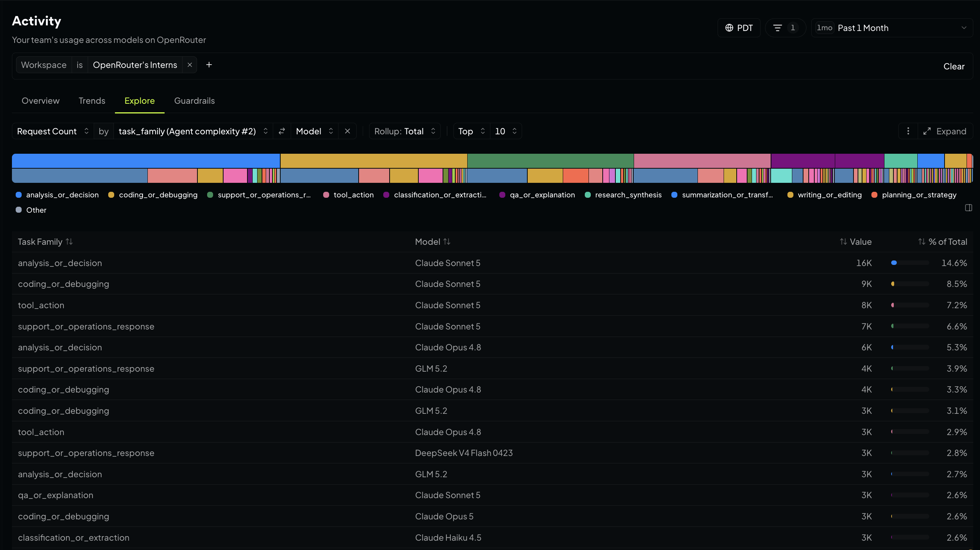The height and width of the screenshot is (550, 980).
Task: Open the Top ranking dropdown
Action: click(472, 131)
